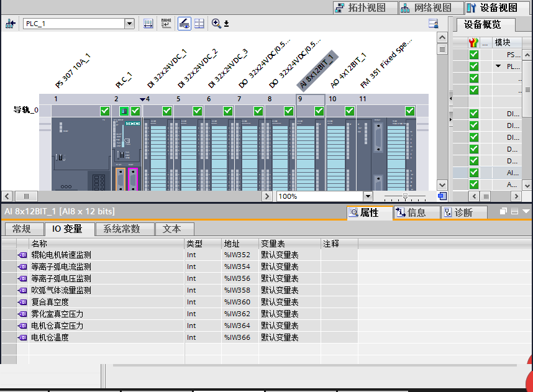Open the 100% zoom level dropdown
This screenshot has height=392, width=533.
[368, 196]
